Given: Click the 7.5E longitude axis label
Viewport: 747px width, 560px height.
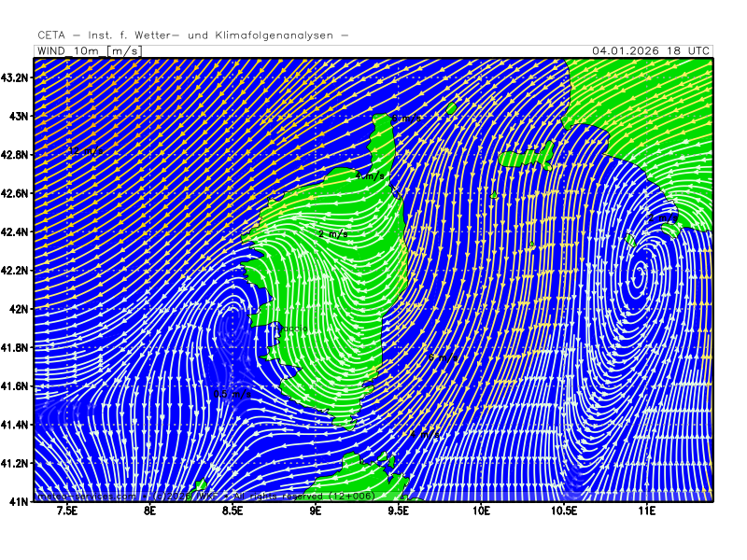Looking at the screenshot, I should coord(66,511).
